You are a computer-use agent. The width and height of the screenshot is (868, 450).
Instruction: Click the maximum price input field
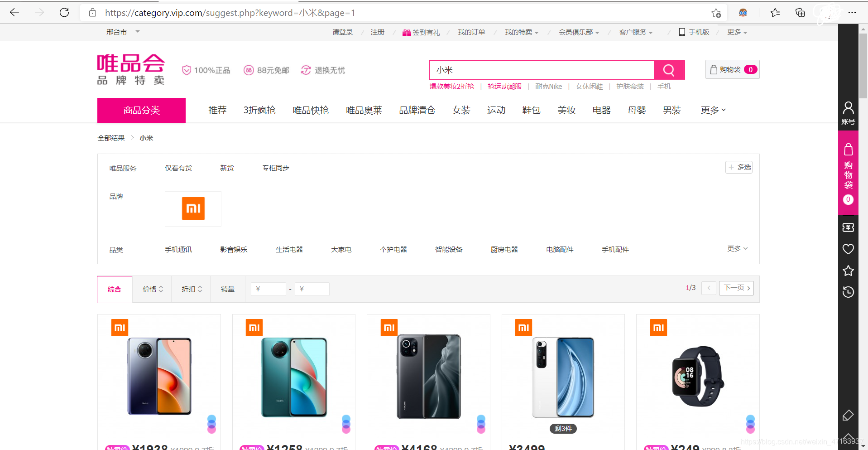point(312,289)
